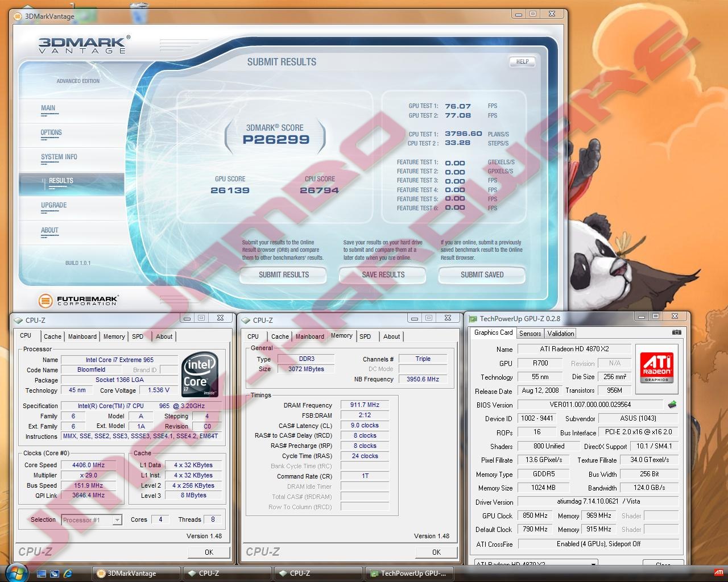Click the Intel Core i7 logo
Screen dimensions: 728x582
pyautogui.click(x=200, y=375)
